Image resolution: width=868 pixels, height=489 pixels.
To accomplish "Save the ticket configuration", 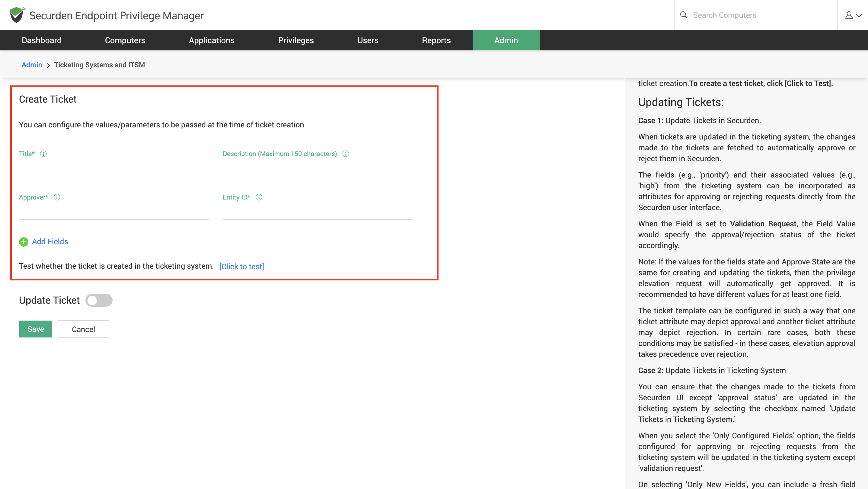I will (x=36, y=329).
